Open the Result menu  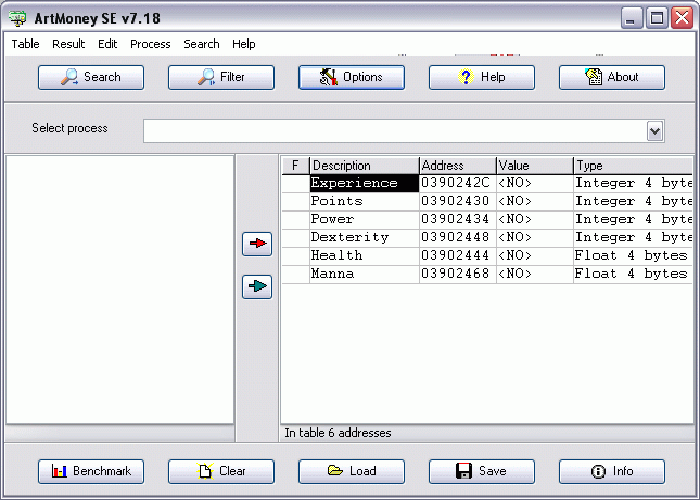[x=69, y=44]
